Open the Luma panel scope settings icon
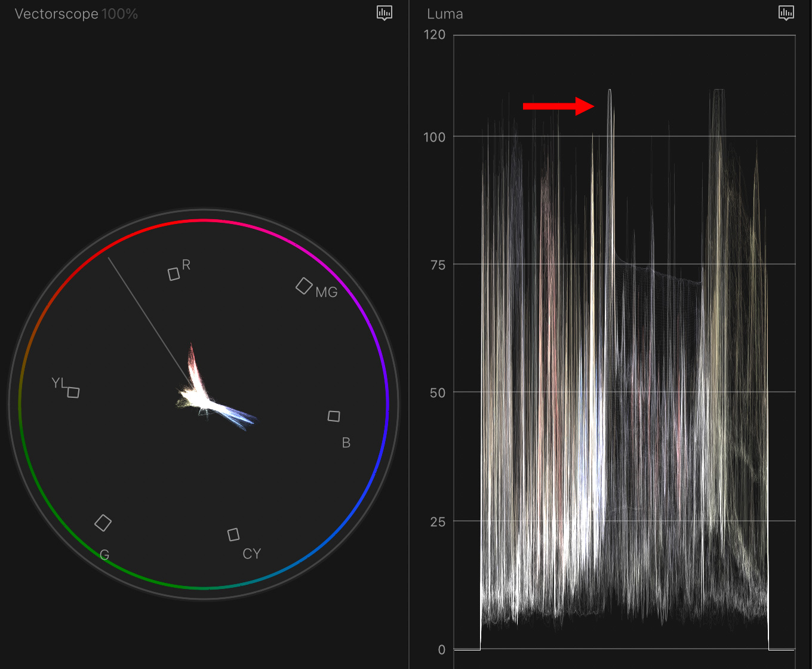Image resolution: width=812 pixels, height=669 pixels. tap(786, 13)
